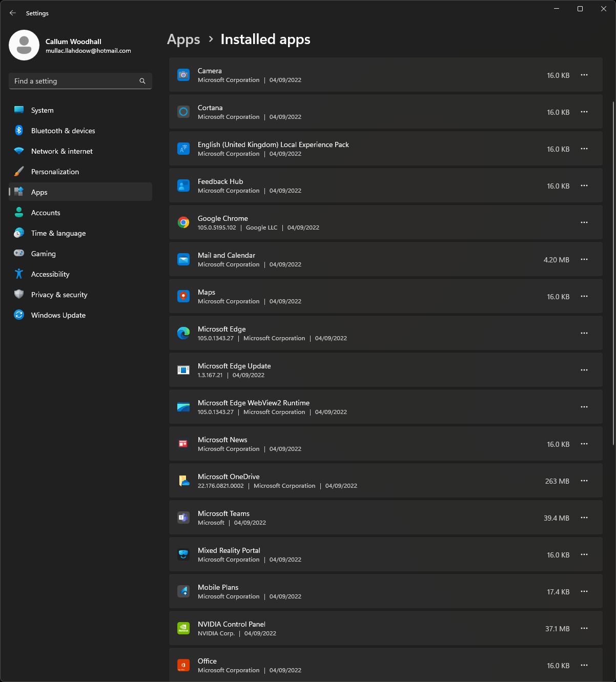
Task: Select Apps in the sidebar
Action: pyautogui.click(x=80, y=192)
